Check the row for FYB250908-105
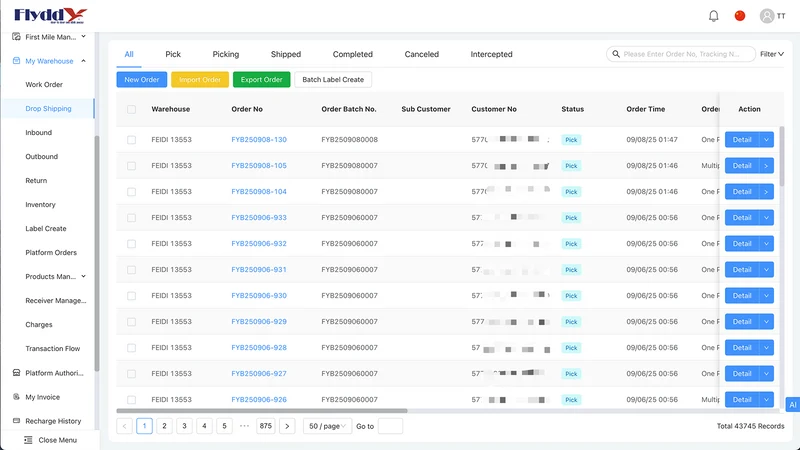 132,166
